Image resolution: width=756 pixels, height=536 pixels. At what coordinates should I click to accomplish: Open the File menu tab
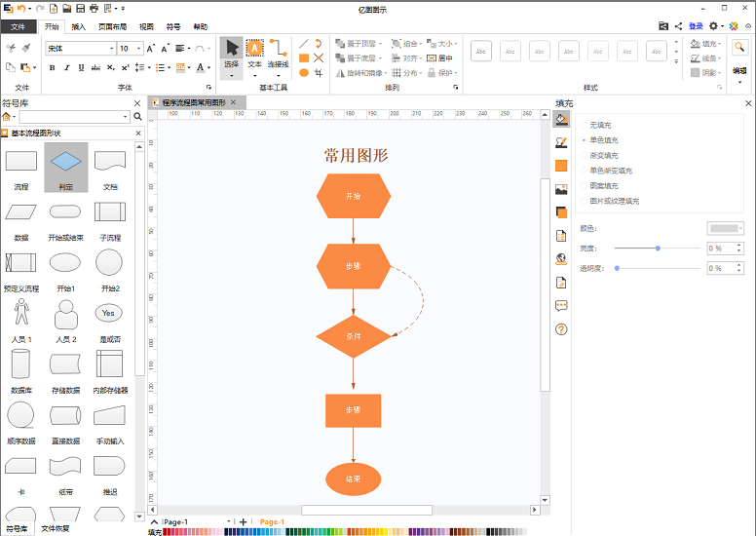click(x=19, y=26)
